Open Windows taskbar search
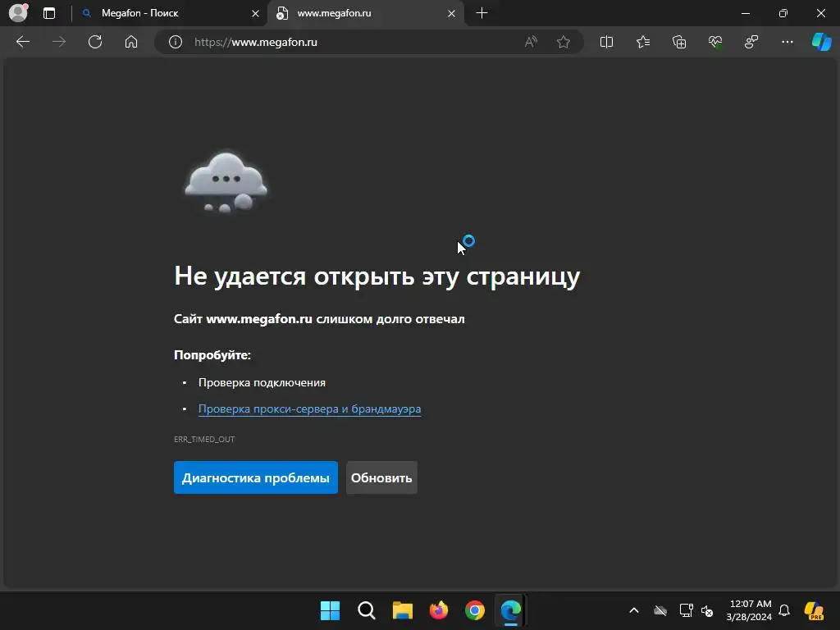The image size is (840, 630). click(x=367, y=610)
